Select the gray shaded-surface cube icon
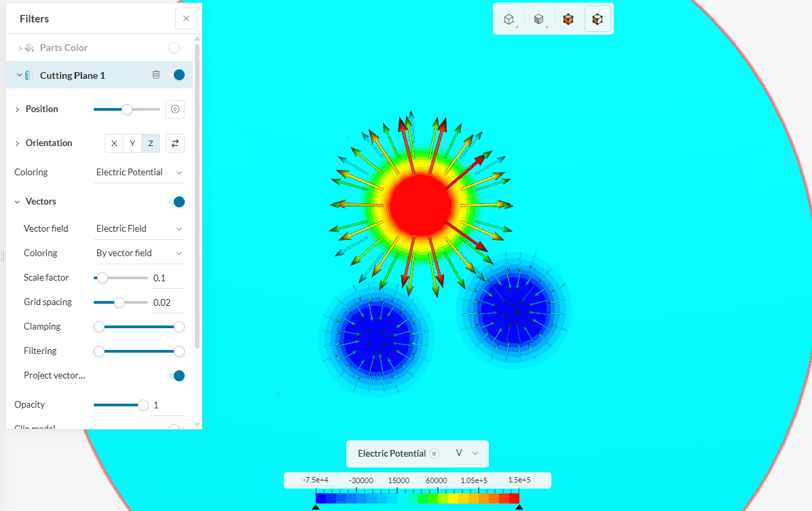 [538, 20]
